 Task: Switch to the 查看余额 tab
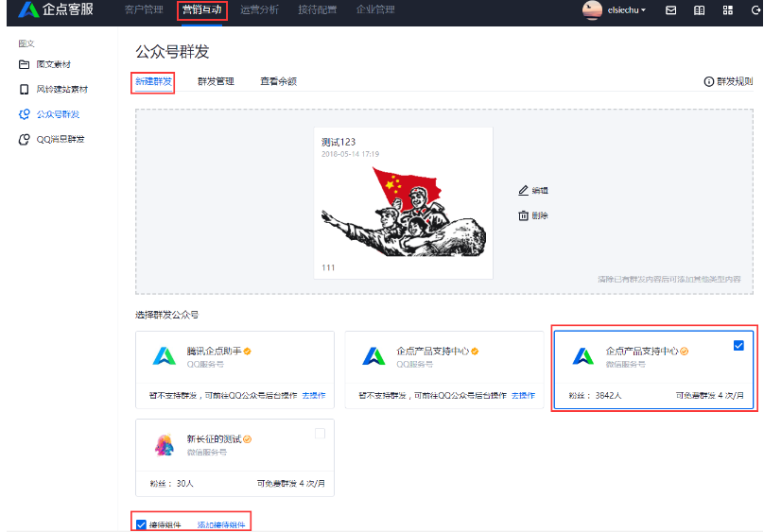tap(278, 81)
